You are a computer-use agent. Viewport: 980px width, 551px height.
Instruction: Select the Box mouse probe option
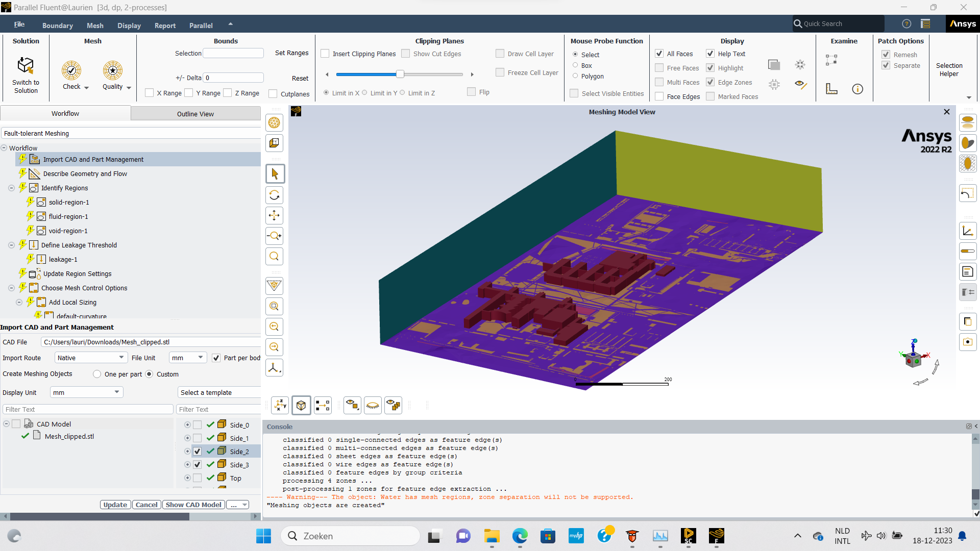tap(575, 65)
